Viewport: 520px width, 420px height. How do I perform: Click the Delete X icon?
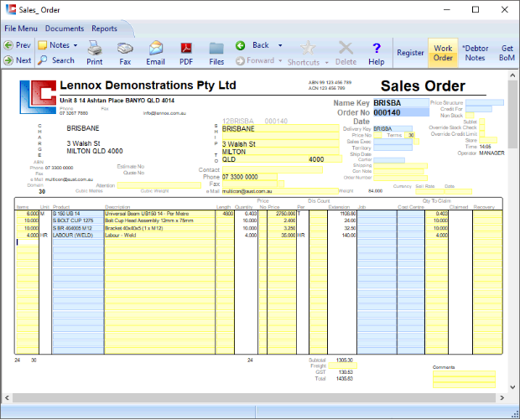tap(346, 49)
